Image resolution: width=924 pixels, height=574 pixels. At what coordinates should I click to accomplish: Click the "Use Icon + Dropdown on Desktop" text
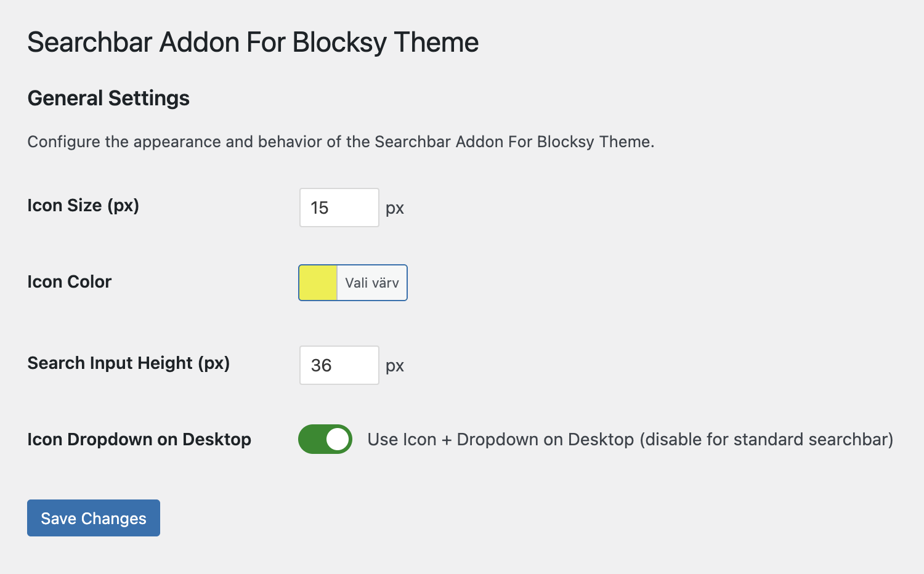tap(500, 439)
